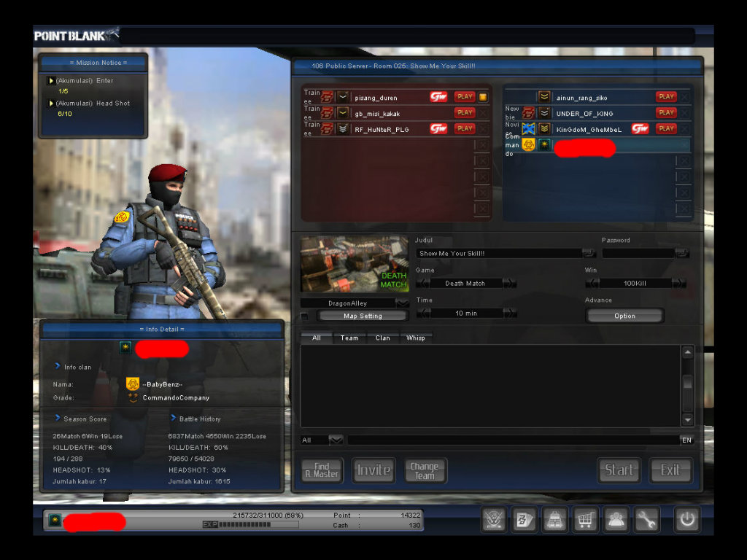
Task: Click the power exit game icon
Action: click(686, 519)
